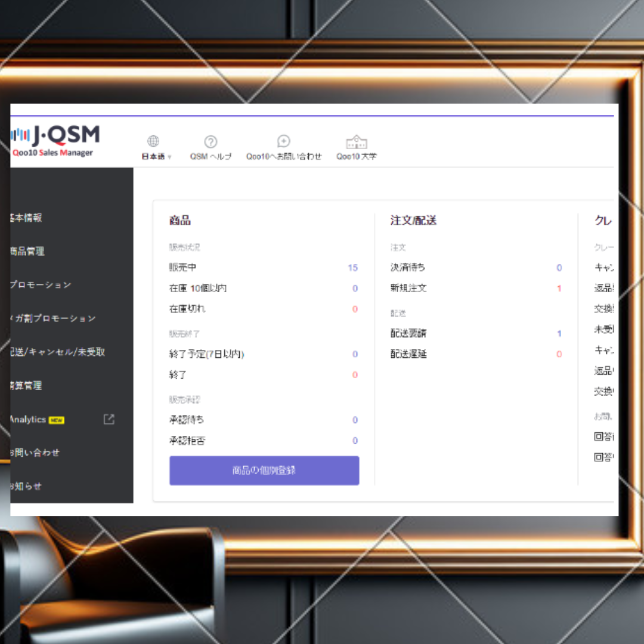Open the 販売中 count of 15
The width and height of the screenshot is (644, 644).
coord(352,267)
